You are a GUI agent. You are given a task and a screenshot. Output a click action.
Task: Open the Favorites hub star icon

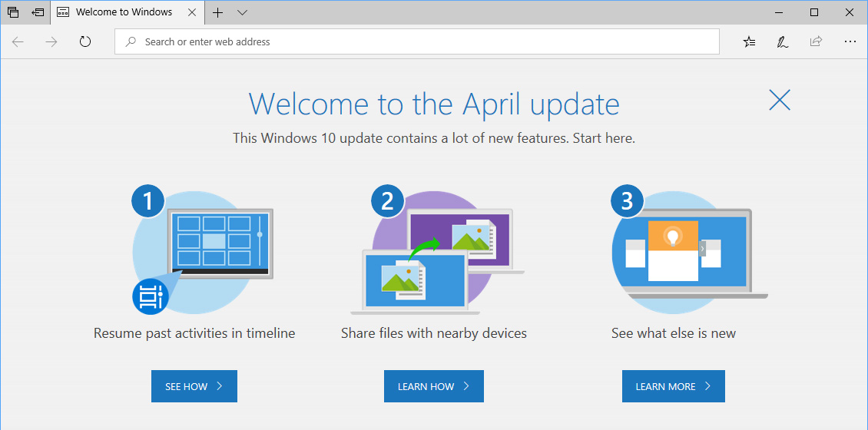749,41
